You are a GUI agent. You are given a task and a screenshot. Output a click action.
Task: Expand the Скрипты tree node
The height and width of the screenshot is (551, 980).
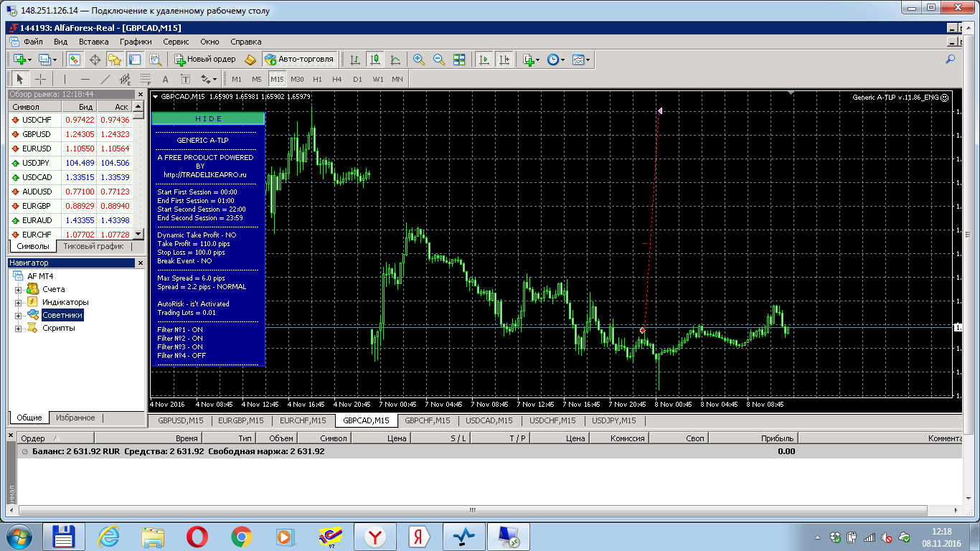click(19, 328)
